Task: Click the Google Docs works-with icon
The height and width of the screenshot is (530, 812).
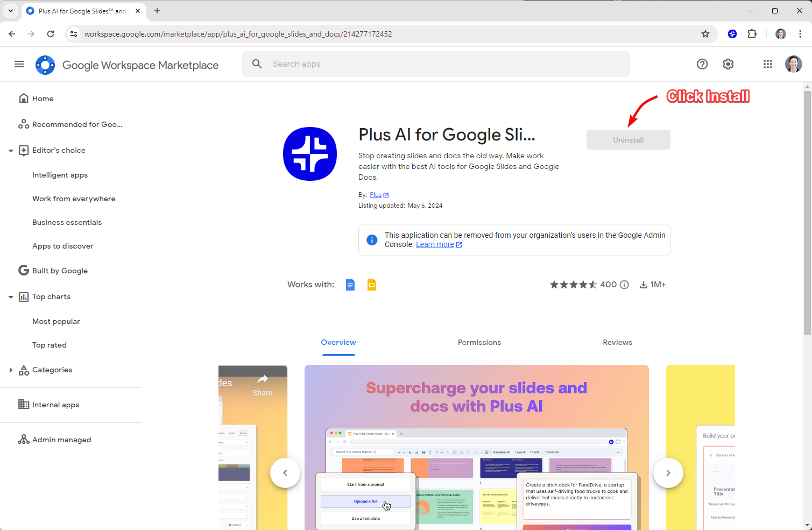Action: tap(350, 285)
